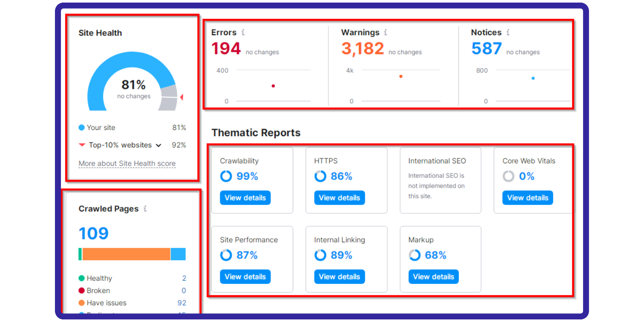
Task: Click the blue segment of crawled pages bar
Action: point(178,254)
